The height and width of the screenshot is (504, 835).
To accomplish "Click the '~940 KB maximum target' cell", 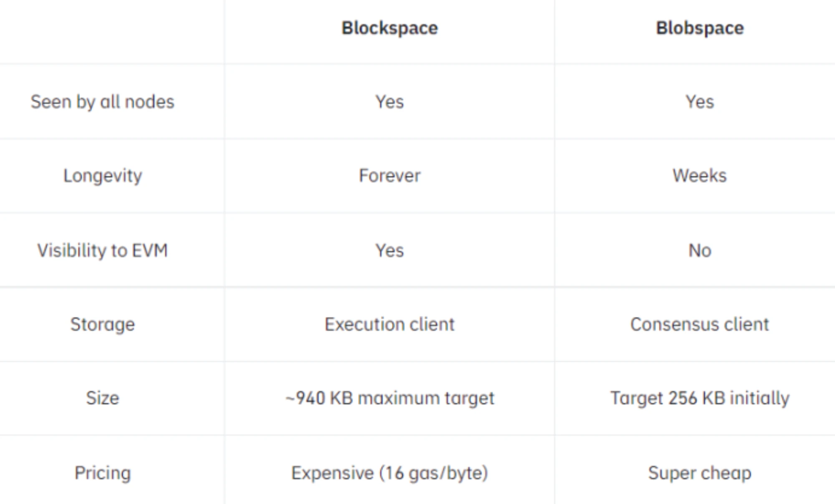I will point(390,398).
